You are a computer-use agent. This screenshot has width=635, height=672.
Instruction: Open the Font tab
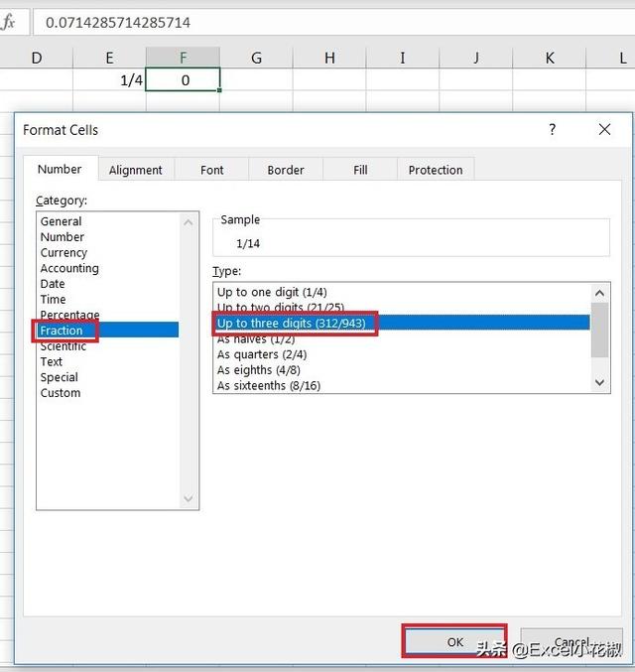pos(211,170)
